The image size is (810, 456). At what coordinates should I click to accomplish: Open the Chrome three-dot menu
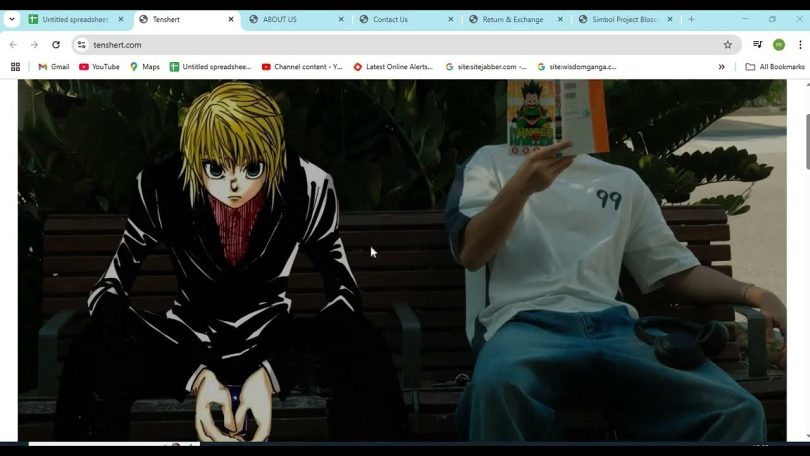click(x=800, y=45)
